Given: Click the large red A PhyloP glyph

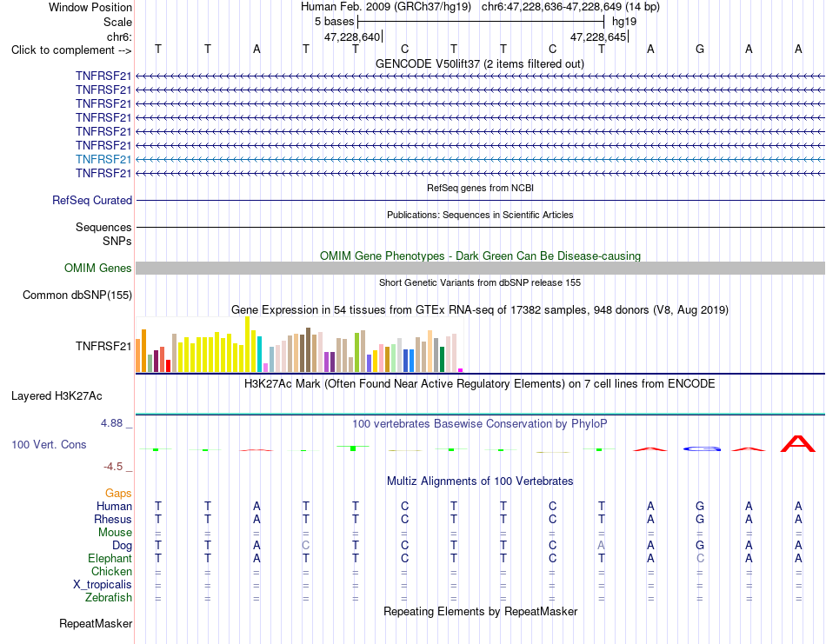Looking at the screenshot, I should tap(798, 443).
